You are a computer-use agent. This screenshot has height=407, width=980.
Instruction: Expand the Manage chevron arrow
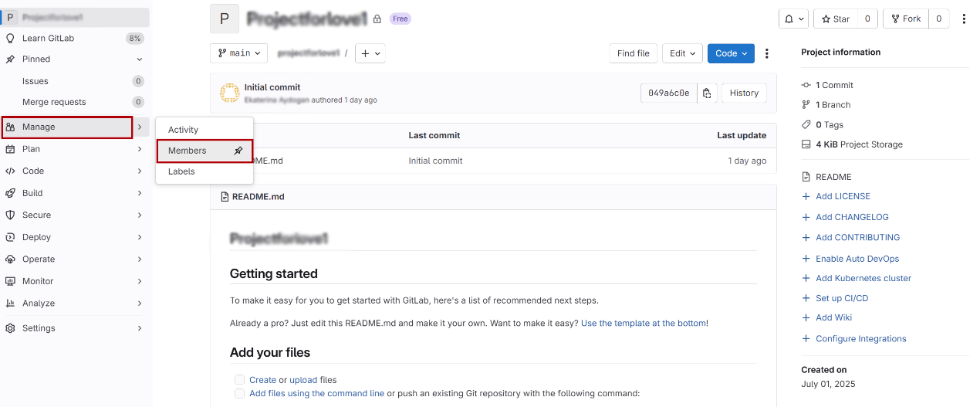coord(140,127)
